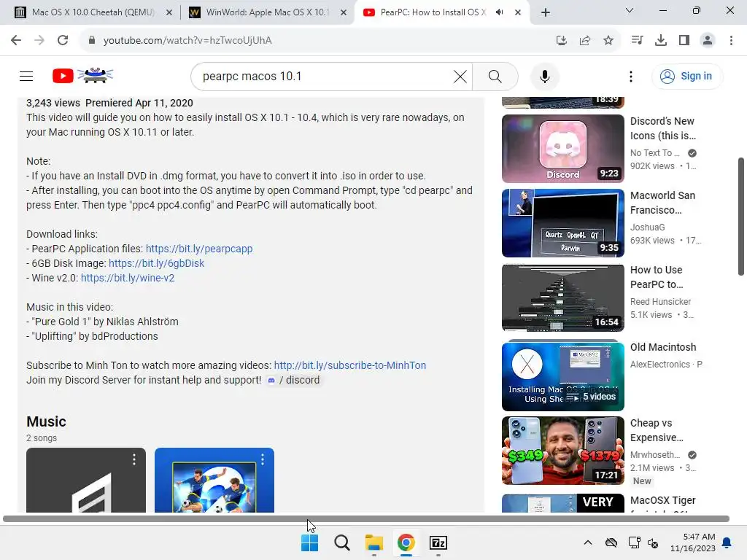Open the media control icon in Chrome toolbar
This screenshot has height=560, width=747.
(x=637, y=41)
